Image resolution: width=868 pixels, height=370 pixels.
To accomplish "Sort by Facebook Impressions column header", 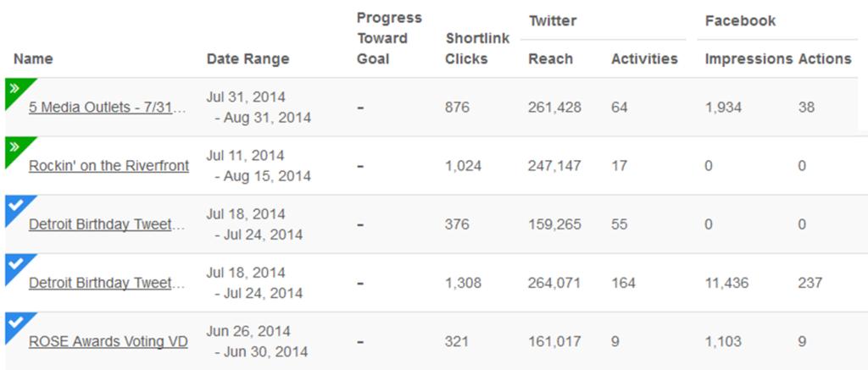I will coord(749,58).
